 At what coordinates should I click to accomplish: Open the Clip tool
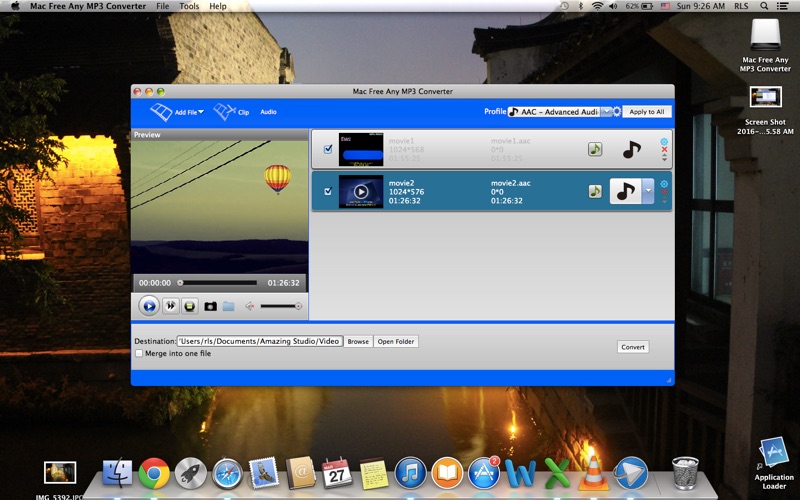click(x=231, y=112)
